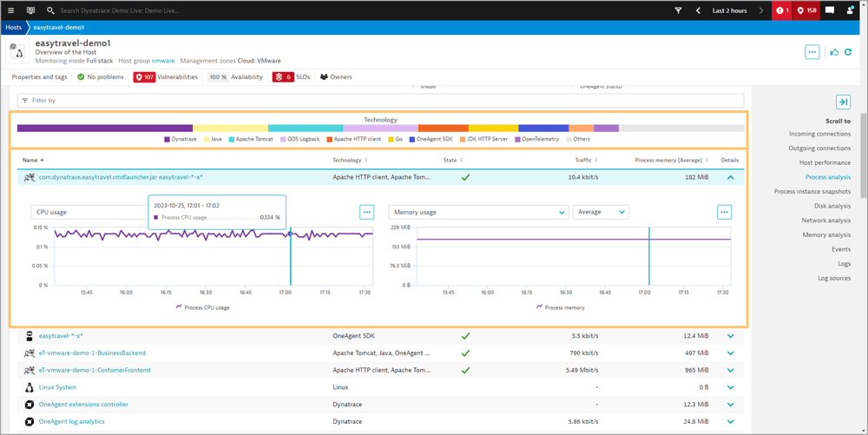Jump to Log sources section
Screen dimensions: 868x435
tap(834, 278)
